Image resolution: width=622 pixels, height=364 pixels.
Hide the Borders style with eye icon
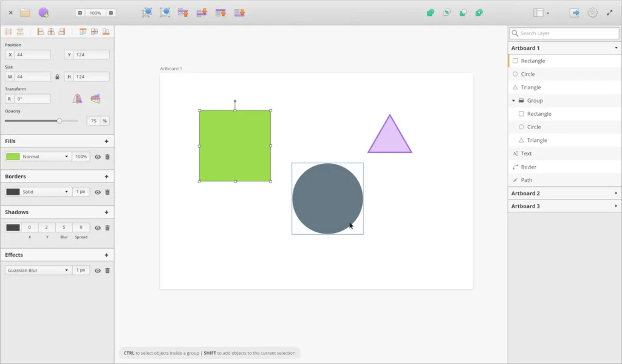coord(97,192)
